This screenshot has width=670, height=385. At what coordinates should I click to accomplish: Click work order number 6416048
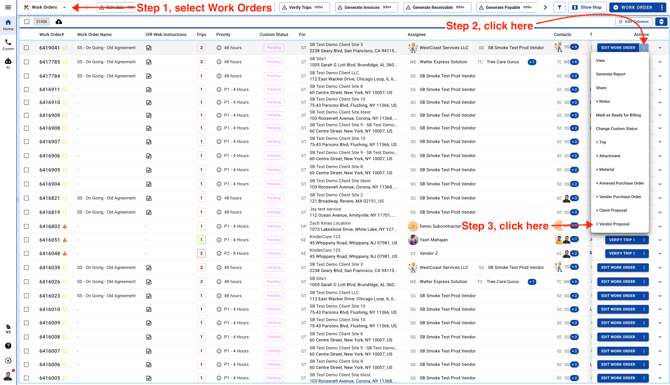point(50,253)
